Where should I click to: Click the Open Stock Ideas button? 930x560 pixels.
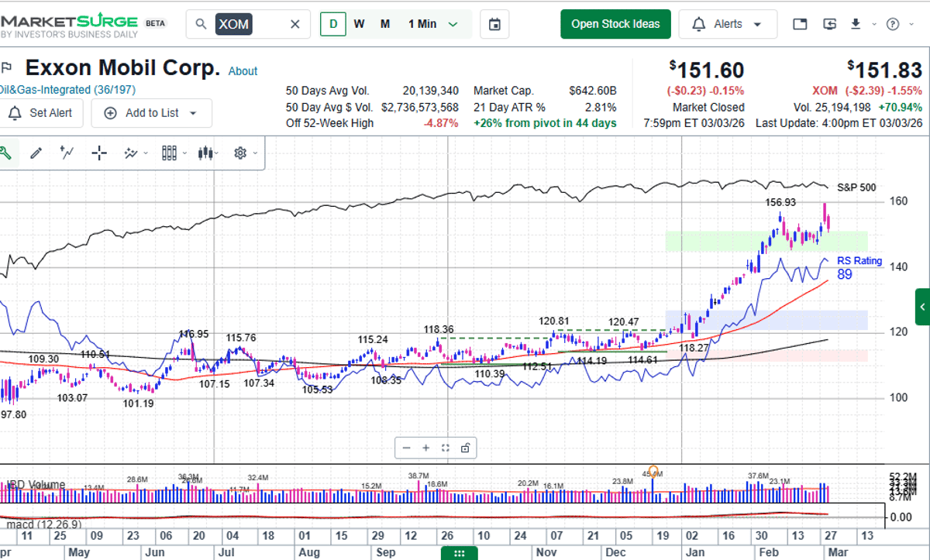click(615, 24)
